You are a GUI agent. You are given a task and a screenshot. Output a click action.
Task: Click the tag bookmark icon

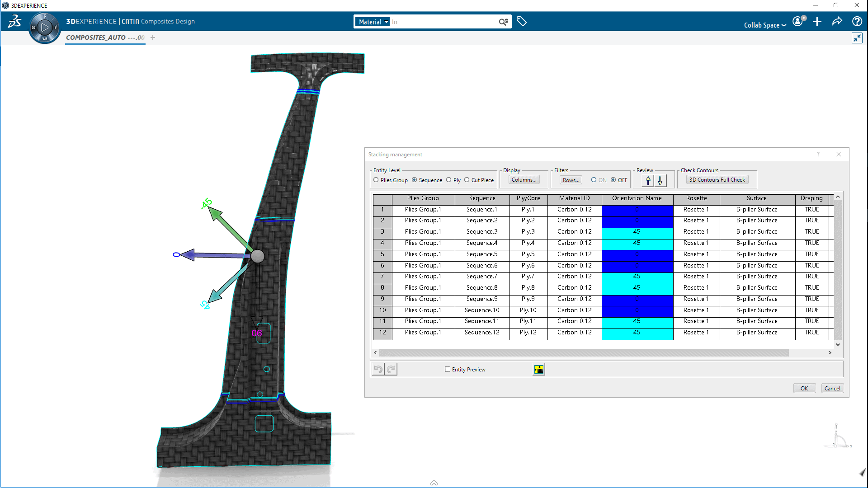click(521, 21)
